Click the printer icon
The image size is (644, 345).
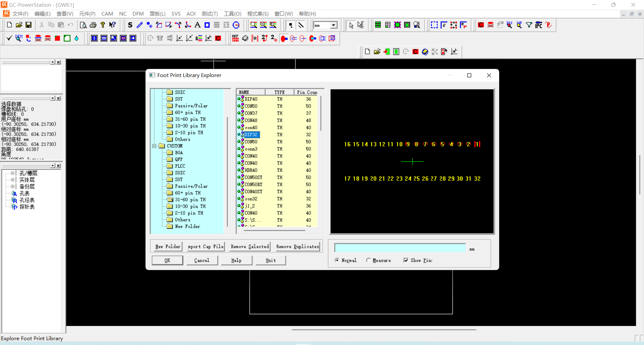pos(93,25)
